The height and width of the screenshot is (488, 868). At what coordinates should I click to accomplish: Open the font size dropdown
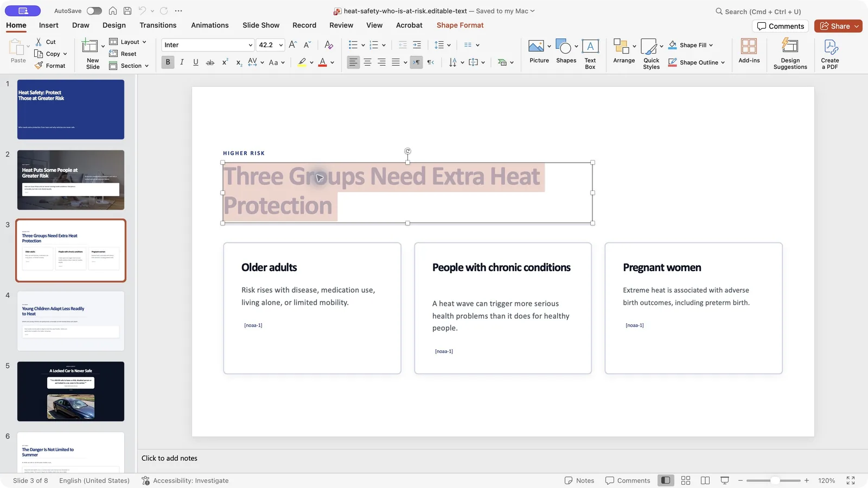point(280,45)
